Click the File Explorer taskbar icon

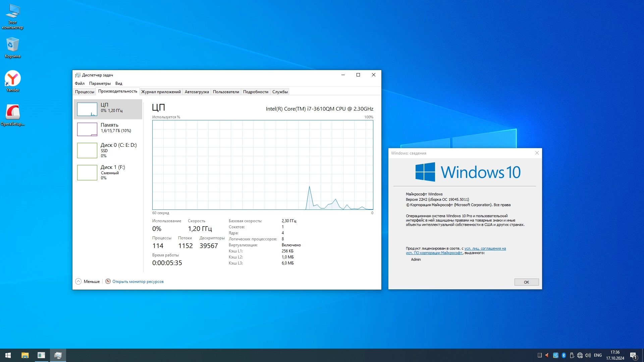(25, 355)
